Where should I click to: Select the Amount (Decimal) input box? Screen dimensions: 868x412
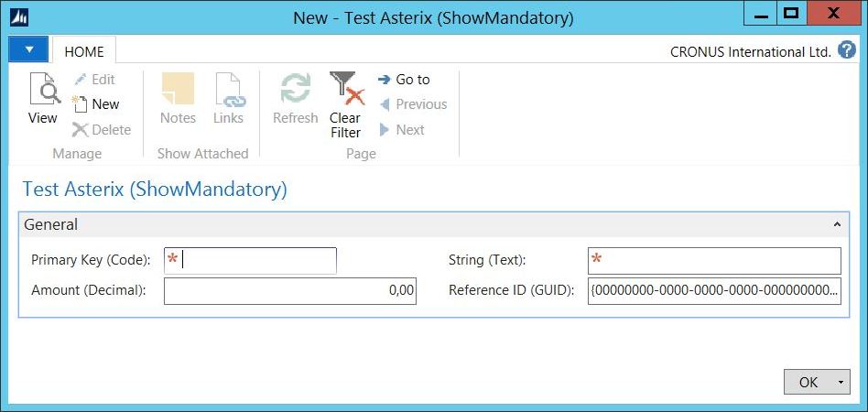coord(290,291)
